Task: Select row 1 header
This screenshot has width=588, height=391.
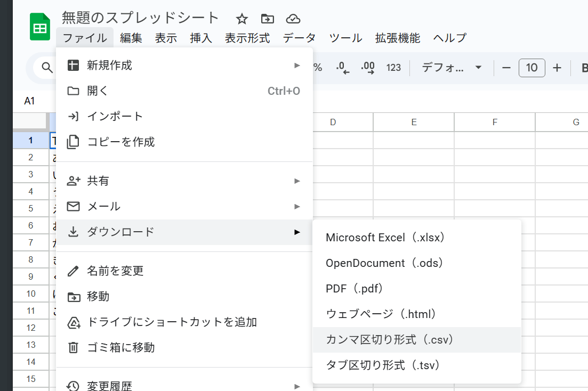Action: coord(31,140)
